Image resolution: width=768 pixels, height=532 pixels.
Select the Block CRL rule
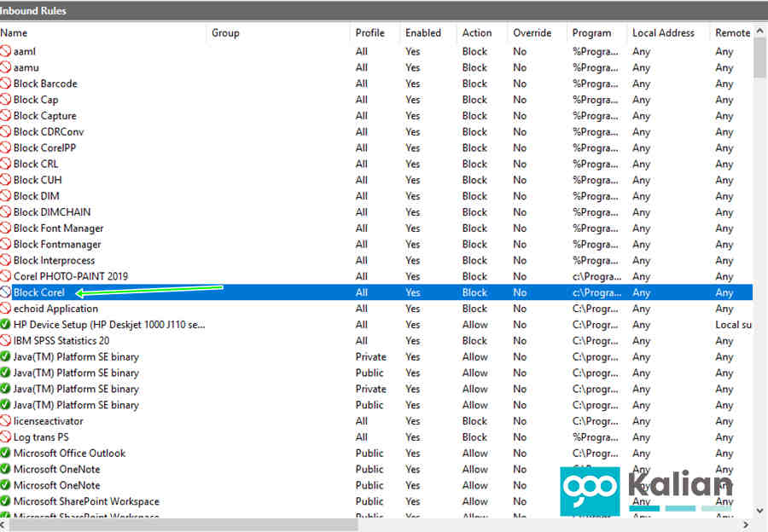point(36,164)
